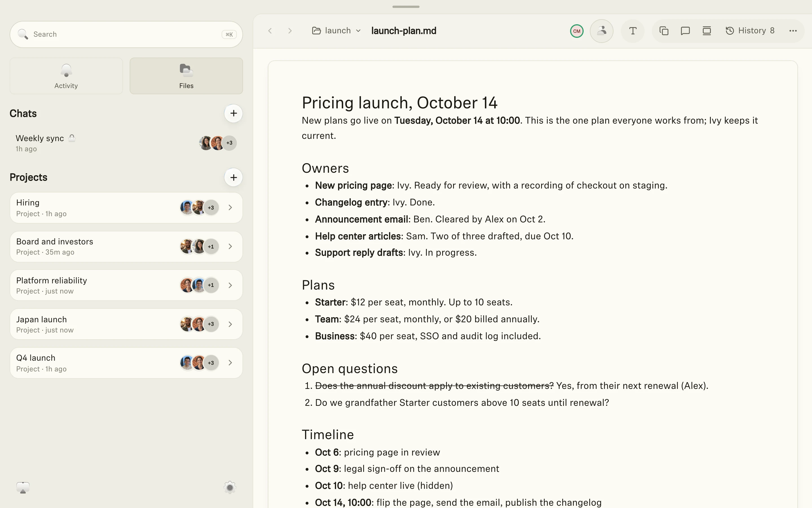This screenshot has height=508, width=812.
Task: Switch to the Files tab
Action: coord(186,76)
